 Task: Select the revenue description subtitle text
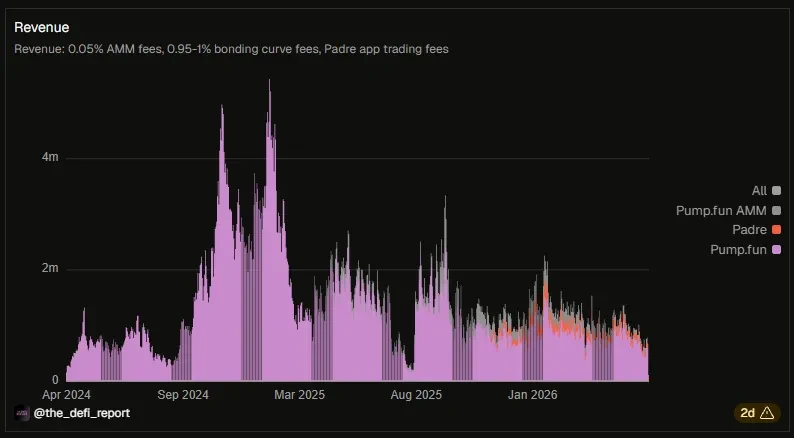pyautogui.click(x=231, y=49)
